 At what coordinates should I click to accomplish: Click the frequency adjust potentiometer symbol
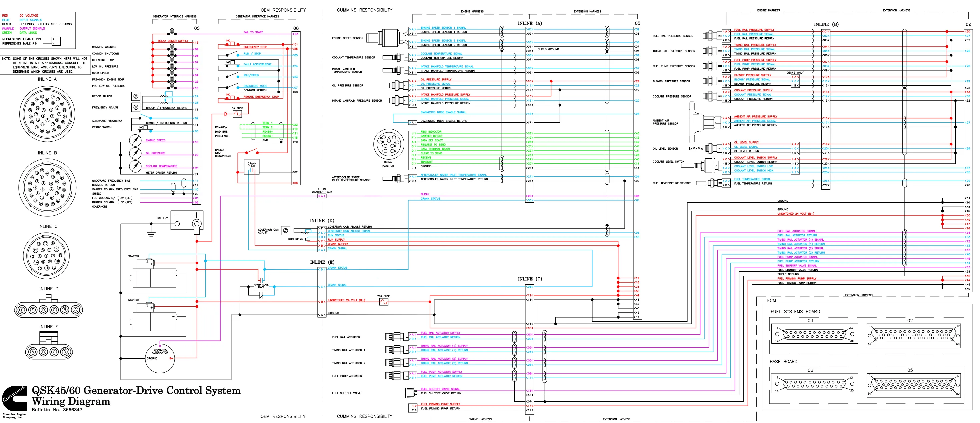click(x=136, y=108)
